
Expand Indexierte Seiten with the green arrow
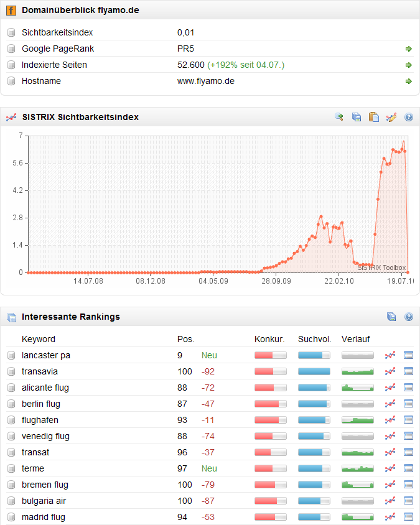click(x=409, y=65)
